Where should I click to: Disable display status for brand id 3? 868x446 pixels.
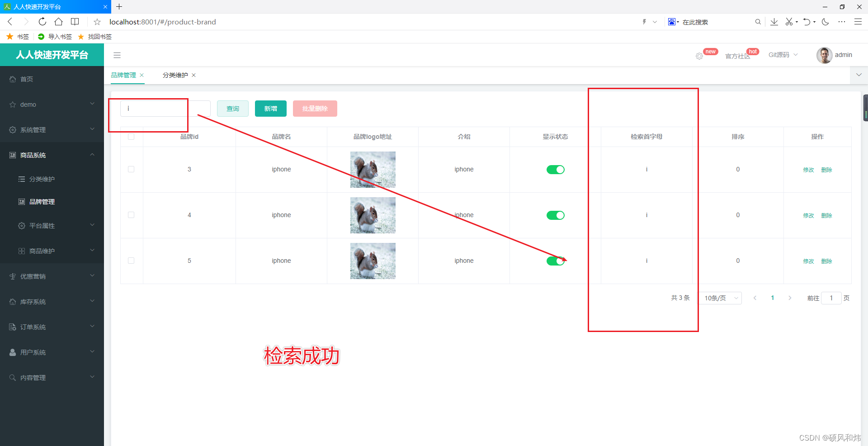coord(555,170)
